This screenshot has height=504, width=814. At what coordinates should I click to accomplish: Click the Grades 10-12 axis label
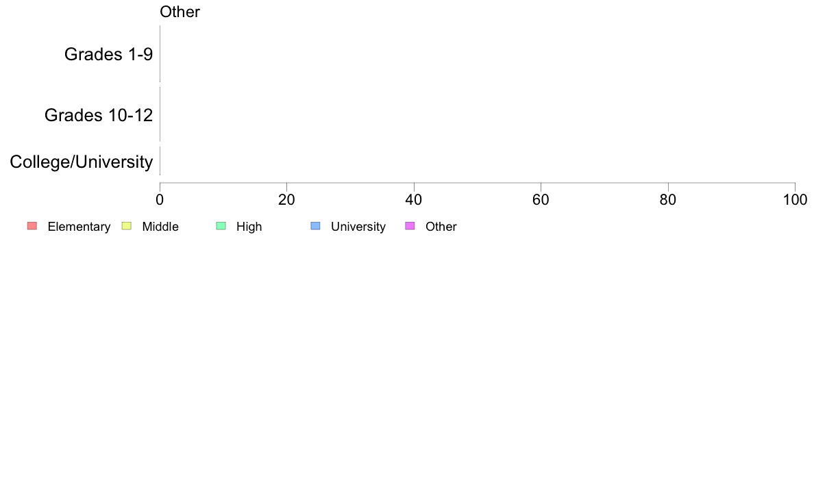[99, 115]
